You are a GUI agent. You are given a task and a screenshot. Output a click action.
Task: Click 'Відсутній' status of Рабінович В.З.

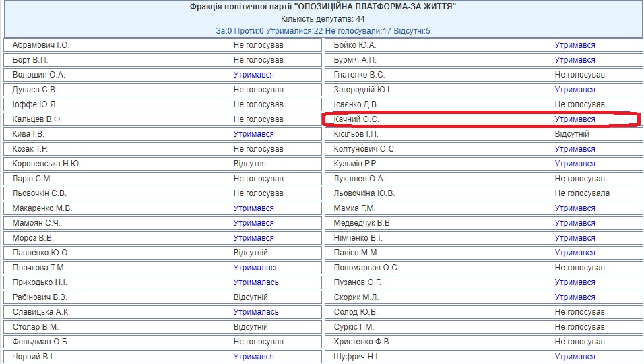pyautogui.click(x=251, y=297)
